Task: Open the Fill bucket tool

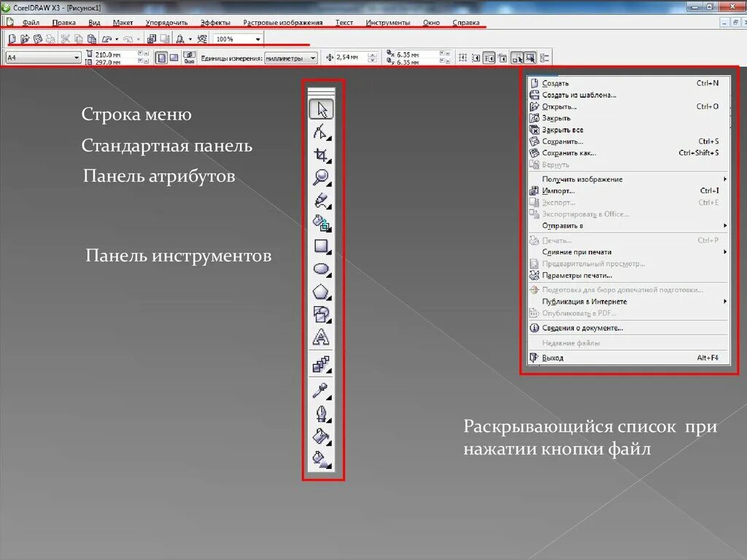Action: coord(322,436)
